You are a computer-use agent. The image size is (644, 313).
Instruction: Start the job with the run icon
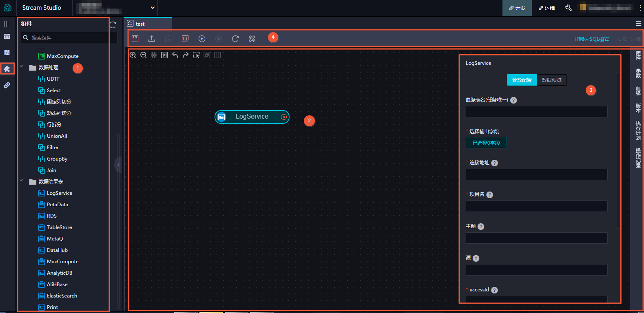(202, 39)
